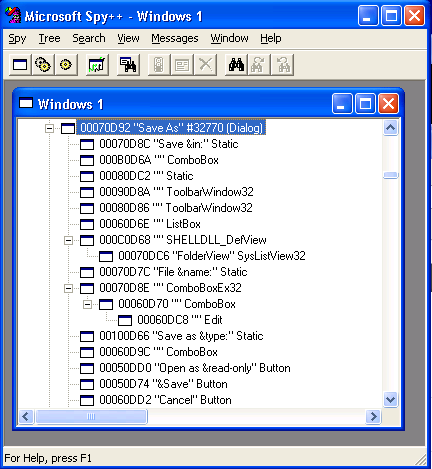432x469 pixels.
Task: Click window icon beside "&Save" Button entry
Action: pyautogui.click(x=87, y=384)
